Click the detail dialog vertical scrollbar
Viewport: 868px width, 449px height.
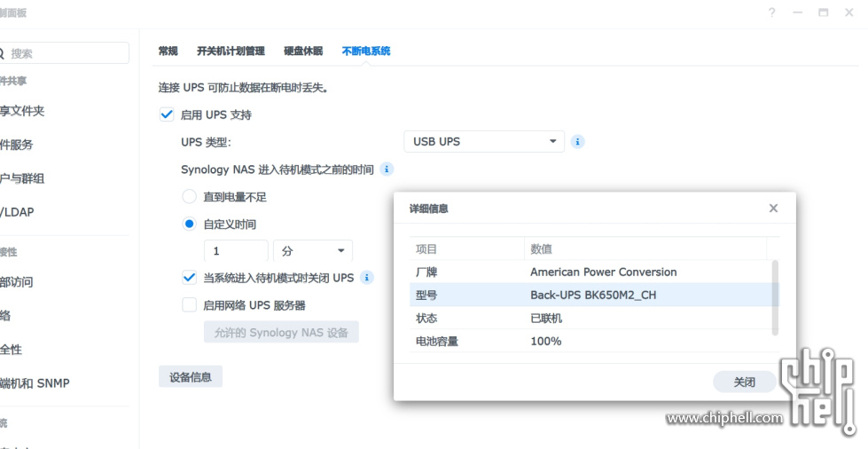tap(775, 297)
